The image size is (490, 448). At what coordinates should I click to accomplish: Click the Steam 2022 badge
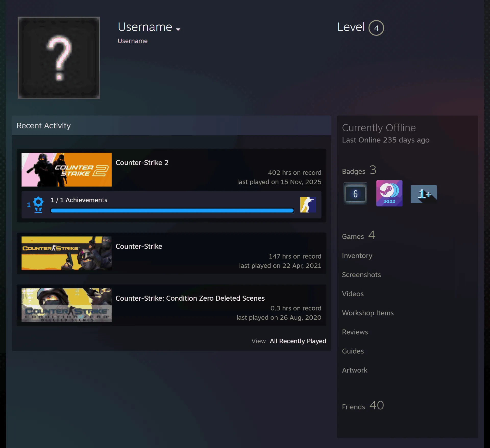[389, 193]
